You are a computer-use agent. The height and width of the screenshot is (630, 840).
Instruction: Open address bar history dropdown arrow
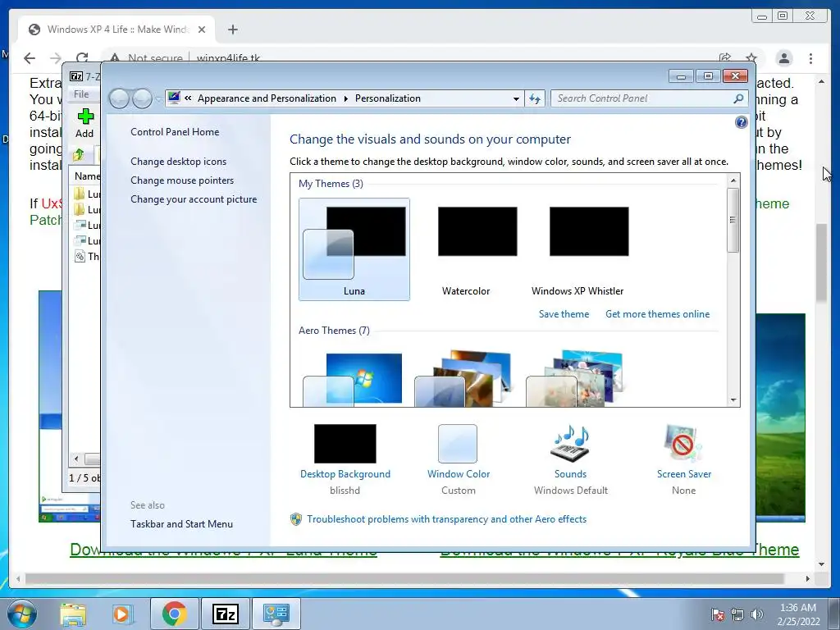click(516, 98)
